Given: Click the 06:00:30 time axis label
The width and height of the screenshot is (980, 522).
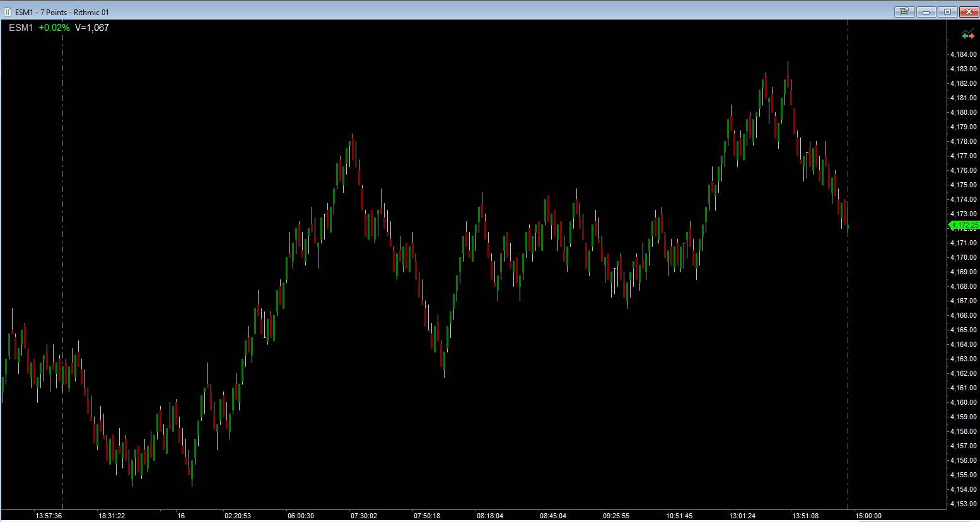Looking at the screenshot, I should [301, 516].
